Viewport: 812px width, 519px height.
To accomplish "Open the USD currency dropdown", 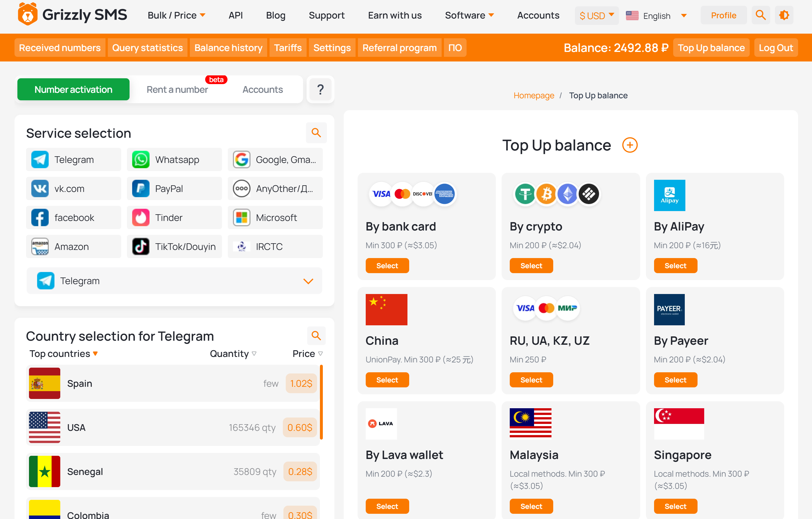I will [x=596, y=16].
